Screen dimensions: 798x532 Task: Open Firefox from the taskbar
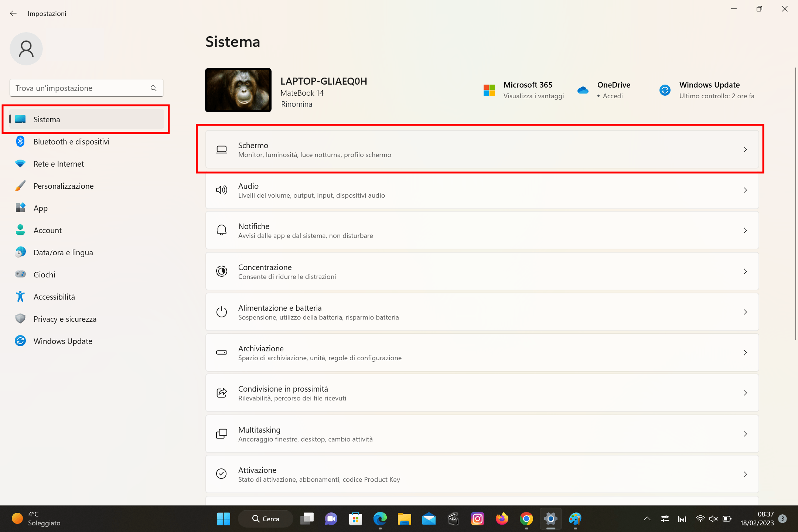pos(502,519)
